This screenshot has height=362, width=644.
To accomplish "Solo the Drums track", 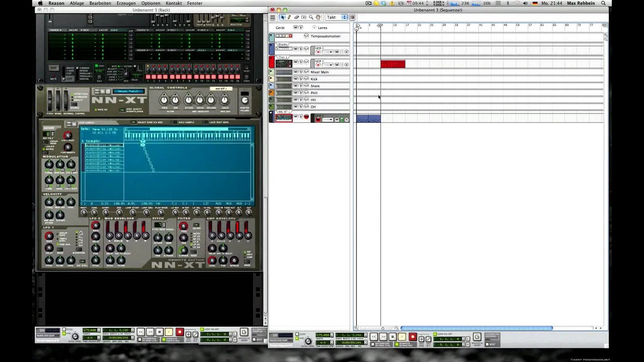I will (301, 49).
